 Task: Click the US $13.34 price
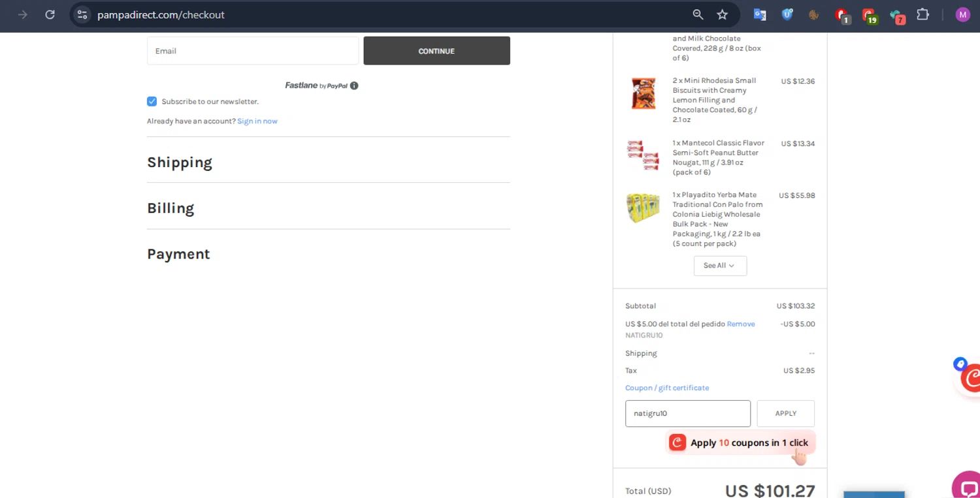tap(798, 144)
